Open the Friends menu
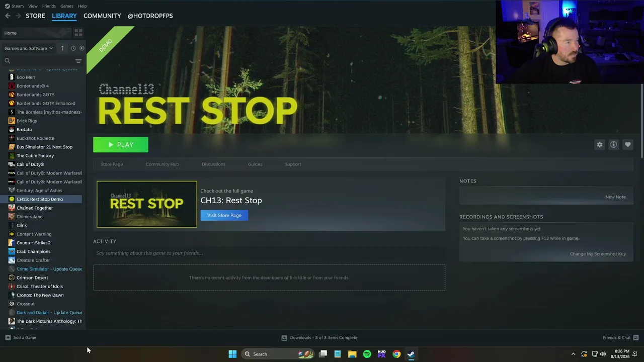 point(49,6)
